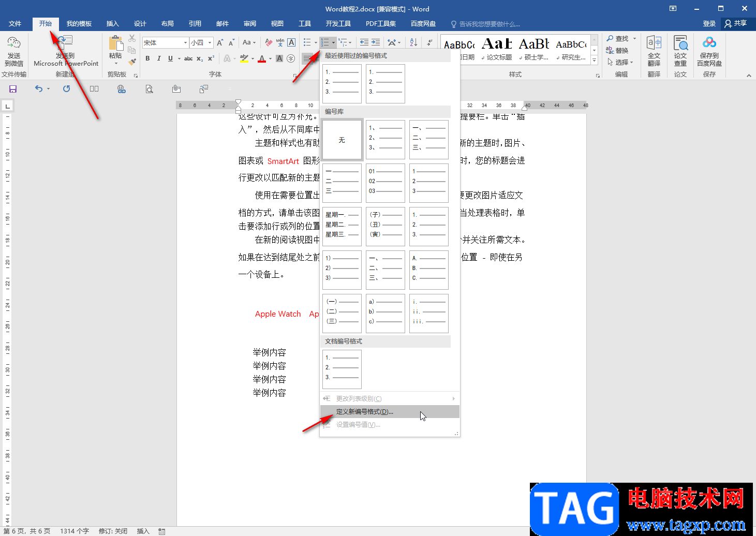Screen dimensions: 756x536
Task: Choose the A. B. C. numbering thumbnail
Action: (x=429, y=270)
